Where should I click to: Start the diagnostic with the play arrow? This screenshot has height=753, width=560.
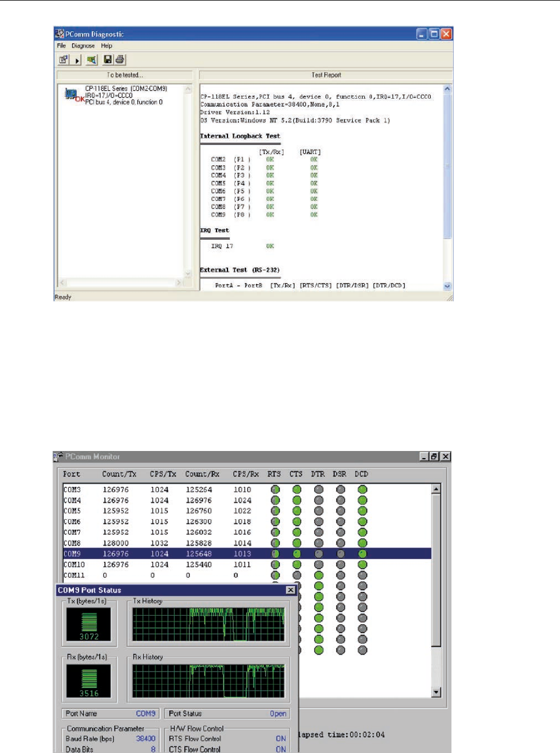pos(77,60)
